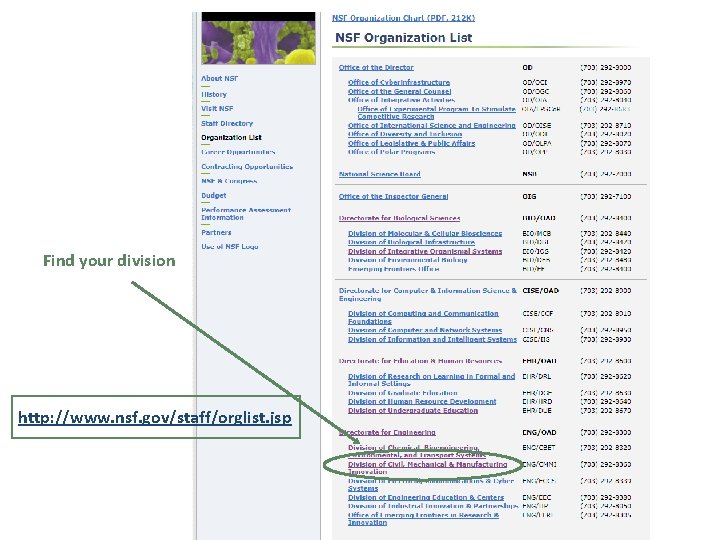Open Division of Engineering Education & Centers
This screenshot has width=720, height=540.
[426, 497]
